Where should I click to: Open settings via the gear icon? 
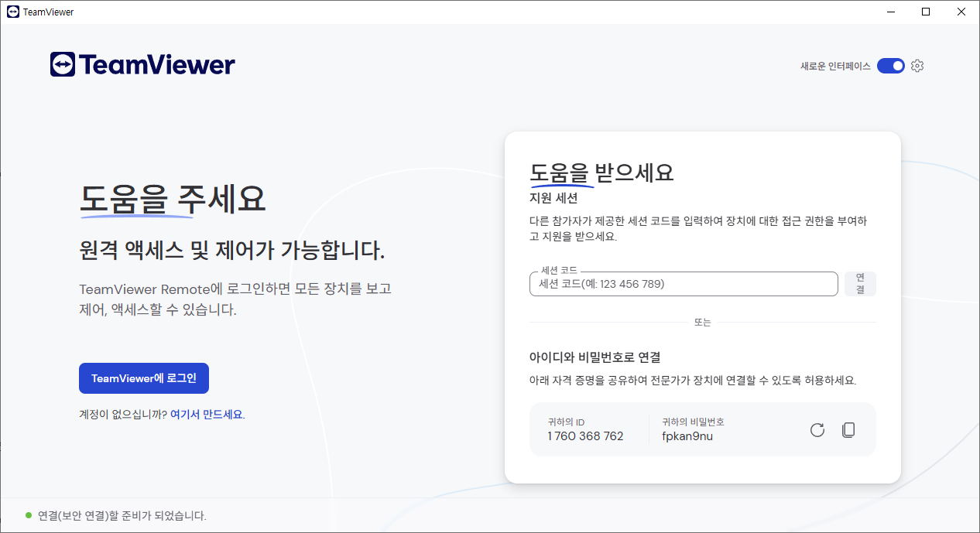click(917, 66)
